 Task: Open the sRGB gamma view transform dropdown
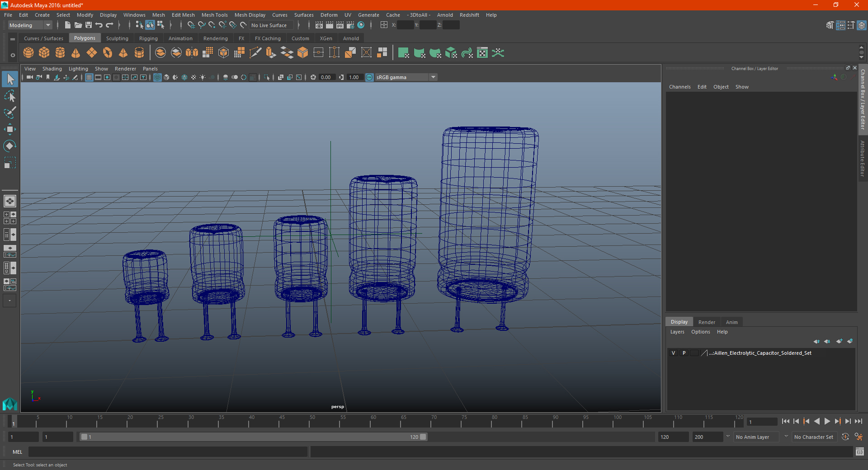[406, 77]
